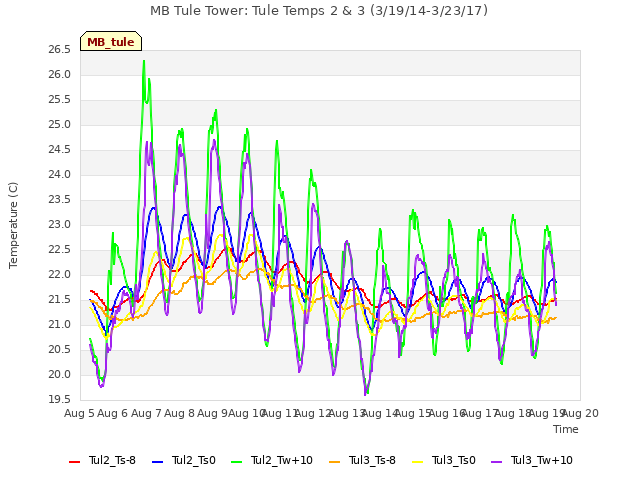Screen dimensions: 640x480
Task: Click the green Tul2_Tw+10 legend swatch
Action: click(x=237, y=462)
